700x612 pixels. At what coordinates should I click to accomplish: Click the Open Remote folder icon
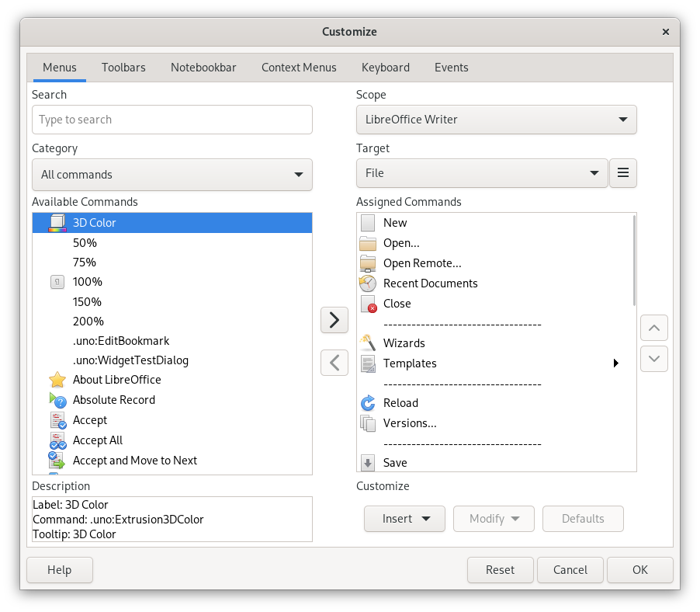tap(368, 263)
